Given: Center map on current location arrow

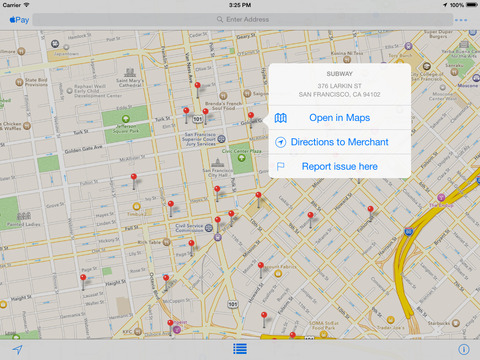Looking at the screenshot, I should 17,349.
